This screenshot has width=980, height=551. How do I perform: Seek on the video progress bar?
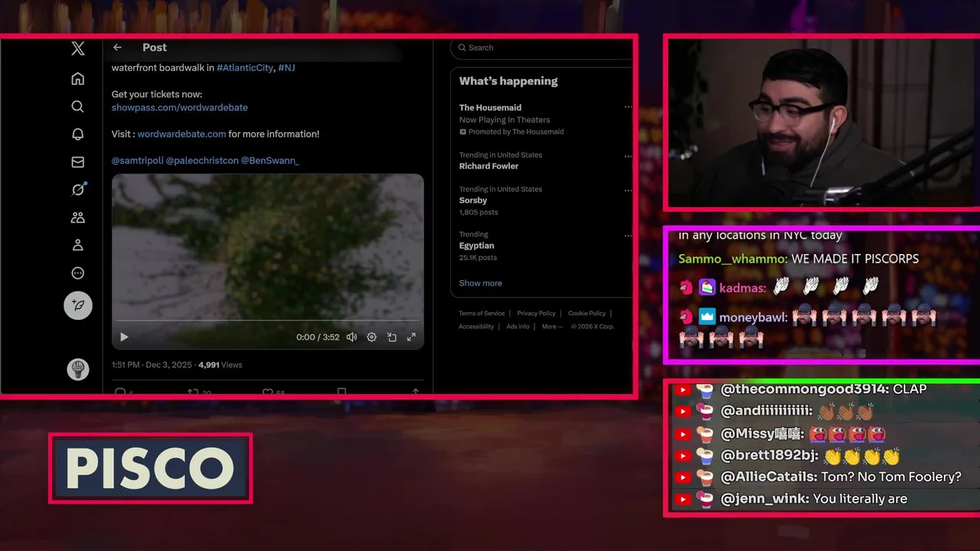267,321
